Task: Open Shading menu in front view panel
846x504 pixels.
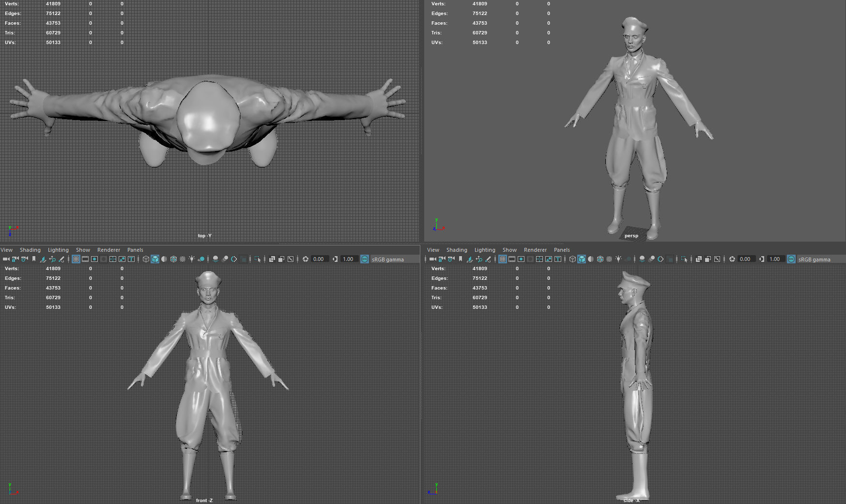Action: tap(30, 250)
